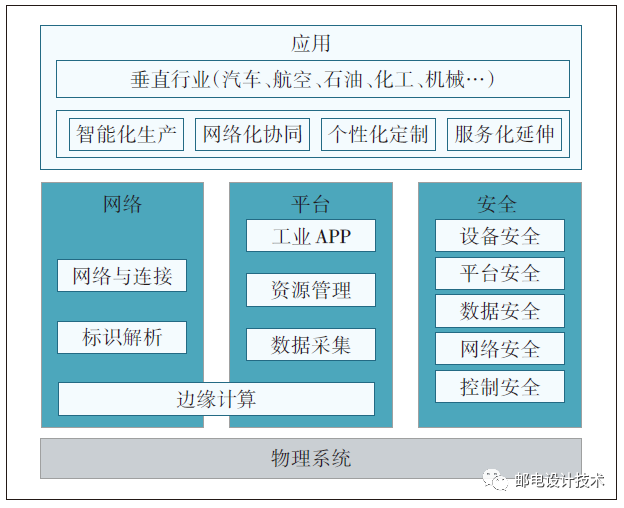Select the 数据安全 box
The height and width of the screenshot is (508, 624).
[x=500, y=311]
